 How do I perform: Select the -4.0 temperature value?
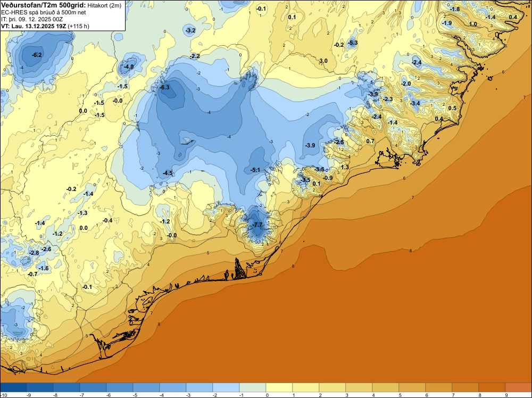[x=129, y=67]
